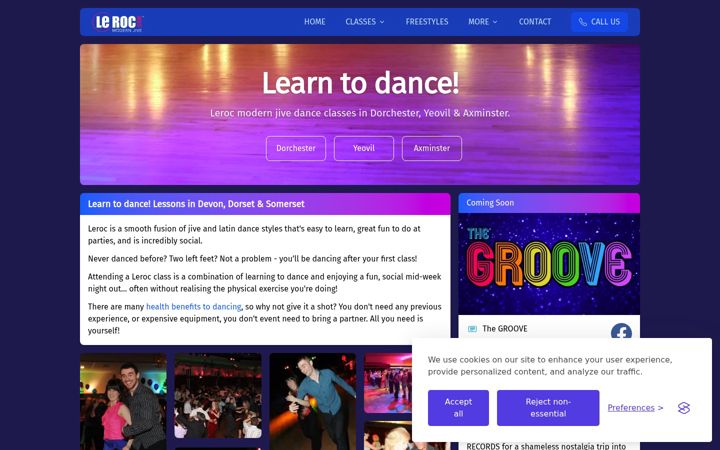This screenshot has height=450, width=720.
Task: Click the Learn to dance! hero heading
Action: (x=360, y=83)
